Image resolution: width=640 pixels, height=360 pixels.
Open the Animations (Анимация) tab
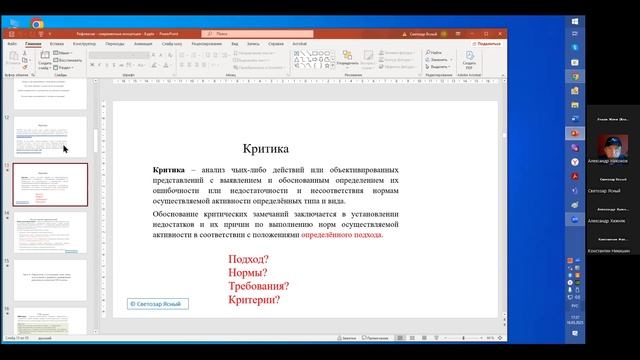pos(143,44)
